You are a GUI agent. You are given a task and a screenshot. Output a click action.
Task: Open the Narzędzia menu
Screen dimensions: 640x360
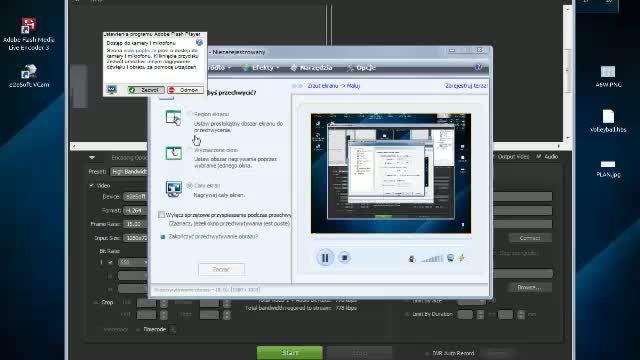(x=311, y=68)
